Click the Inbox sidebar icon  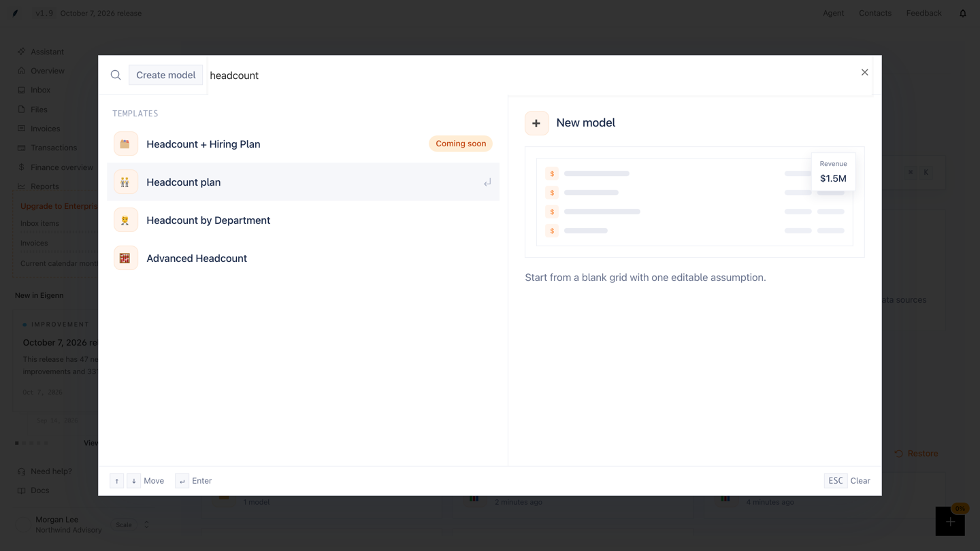pyautogui.click(x=22, y=90)
